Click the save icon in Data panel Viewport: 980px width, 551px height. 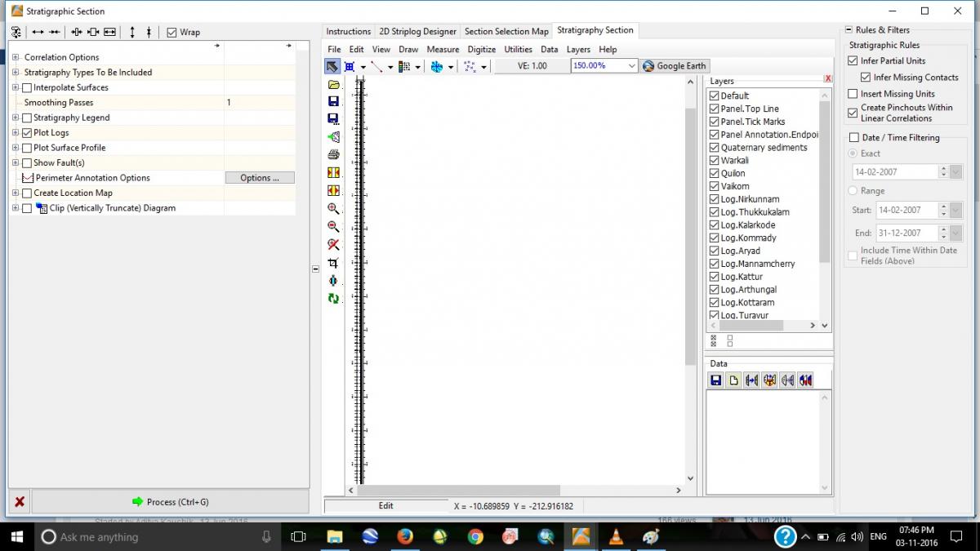pos(715,380)
